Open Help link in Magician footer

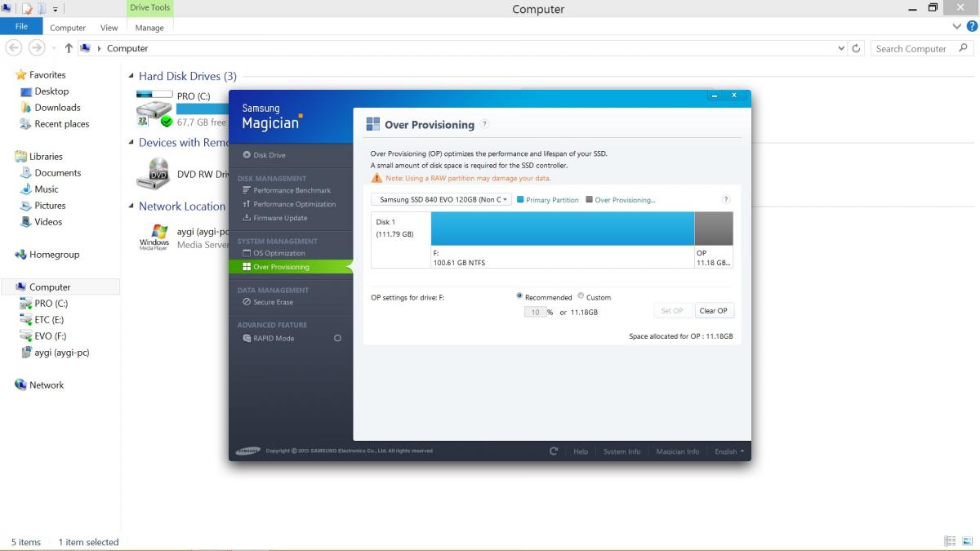pos(581,451)
